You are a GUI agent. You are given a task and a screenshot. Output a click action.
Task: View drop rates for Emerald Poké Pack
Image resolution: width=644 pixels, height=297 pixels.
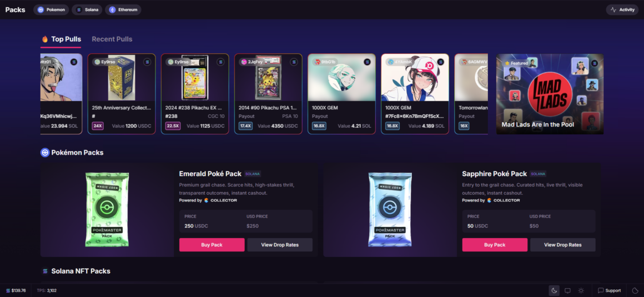pos(280,245)
